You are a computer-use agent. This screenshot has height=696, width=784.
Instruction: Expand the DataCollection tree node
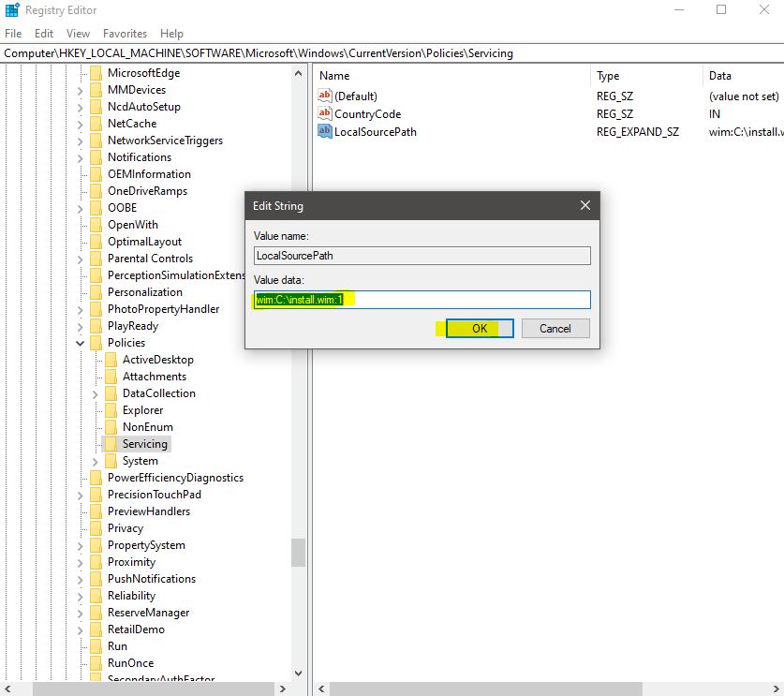[x=96, y=393]
